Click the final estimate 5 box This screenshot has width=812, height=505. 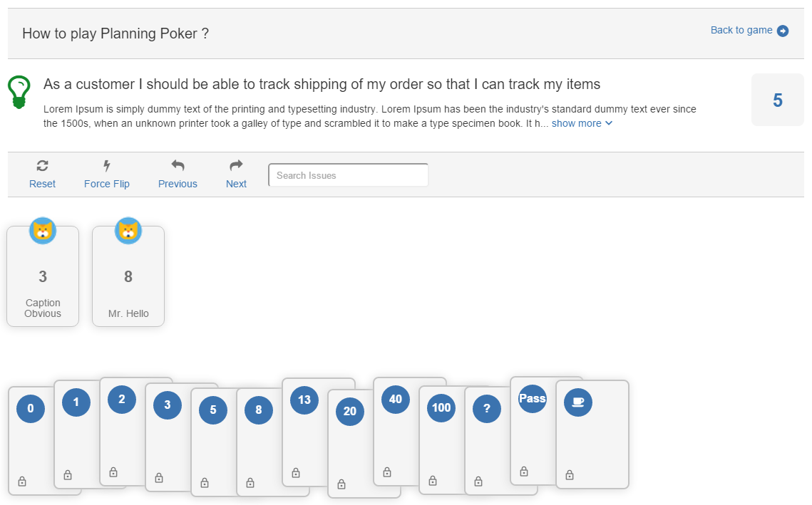777,100
